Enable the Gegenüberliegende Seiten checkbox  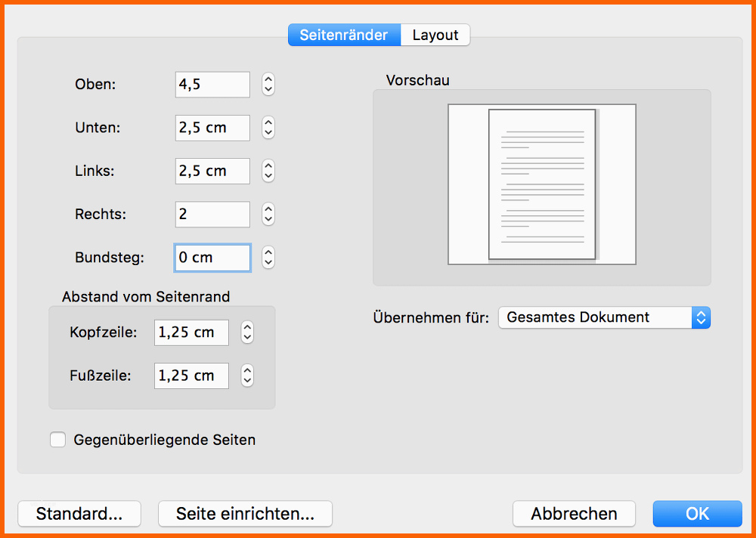pyautogui.click(x=58, y=440)
